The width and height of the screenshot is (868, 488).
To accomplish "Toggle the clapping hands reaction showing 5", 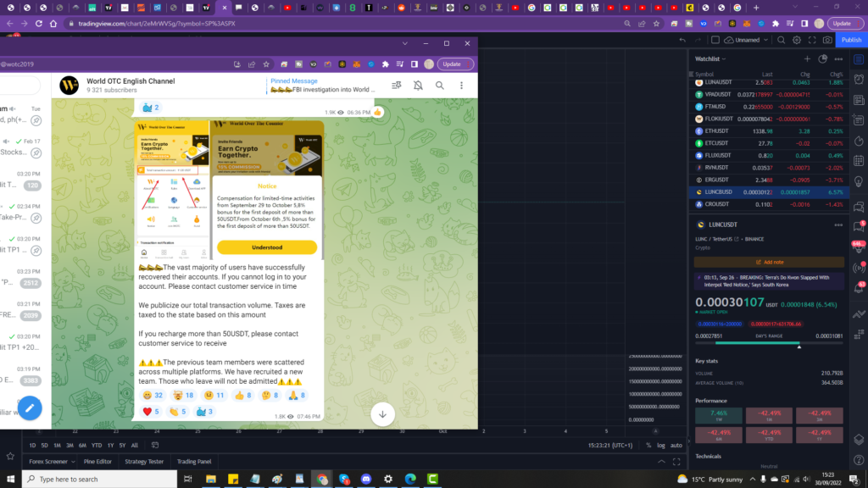I will click(x=177, y=411).
